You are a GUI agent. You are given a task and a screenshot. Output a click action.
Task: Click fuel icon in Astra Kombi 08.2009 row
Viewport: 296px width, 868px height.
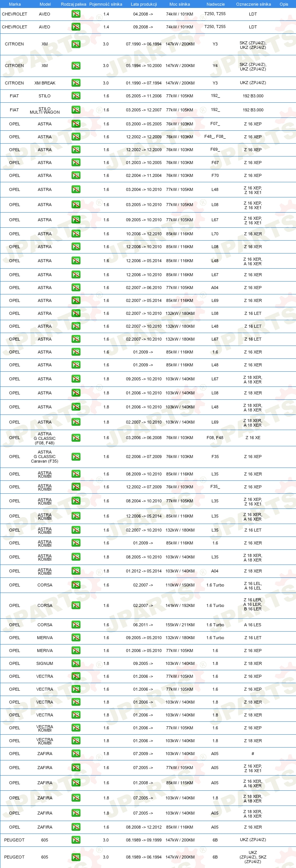[x=76, y=474]
